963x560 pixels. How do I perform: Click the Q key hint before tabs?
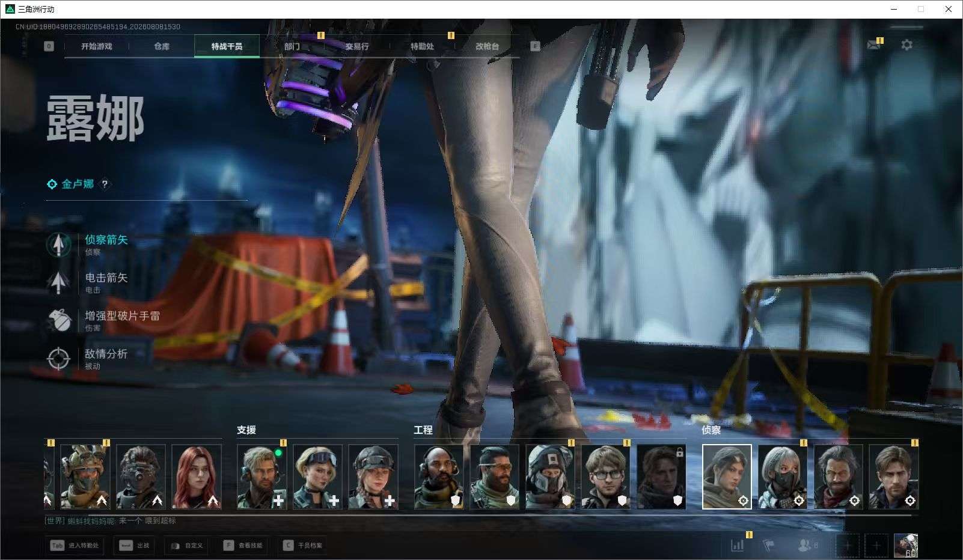point(49,46)
